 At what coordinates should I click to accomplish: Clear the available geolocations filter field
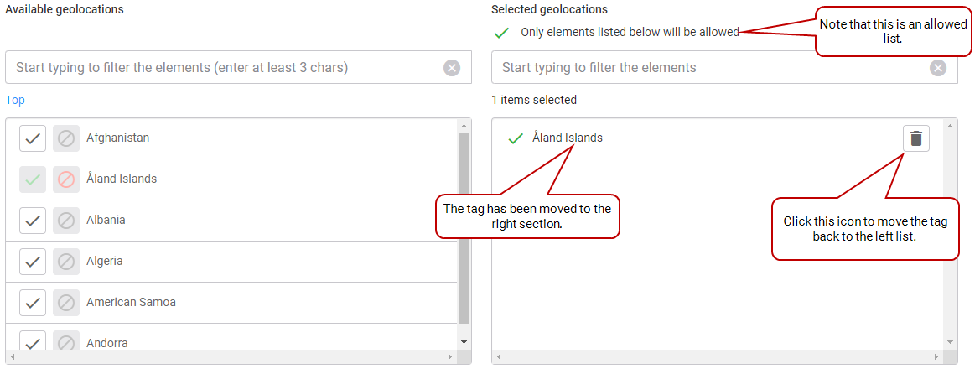[x=452, y=68]
